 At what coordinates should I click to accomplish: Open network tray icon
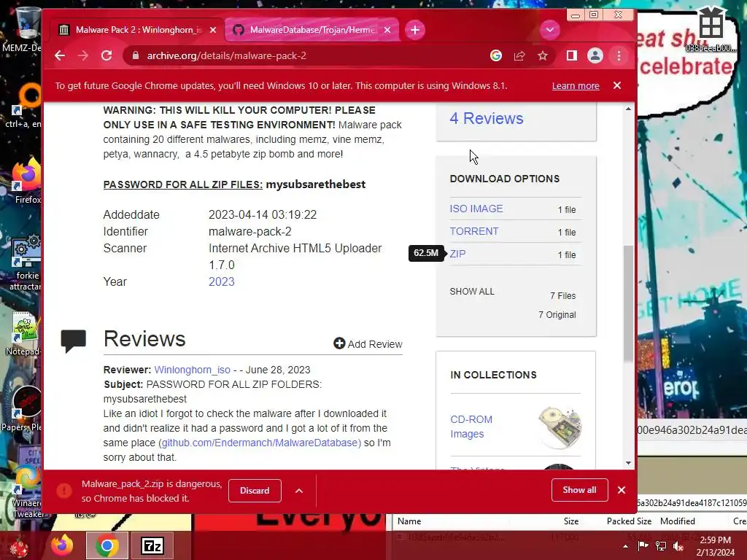point(661,546)
